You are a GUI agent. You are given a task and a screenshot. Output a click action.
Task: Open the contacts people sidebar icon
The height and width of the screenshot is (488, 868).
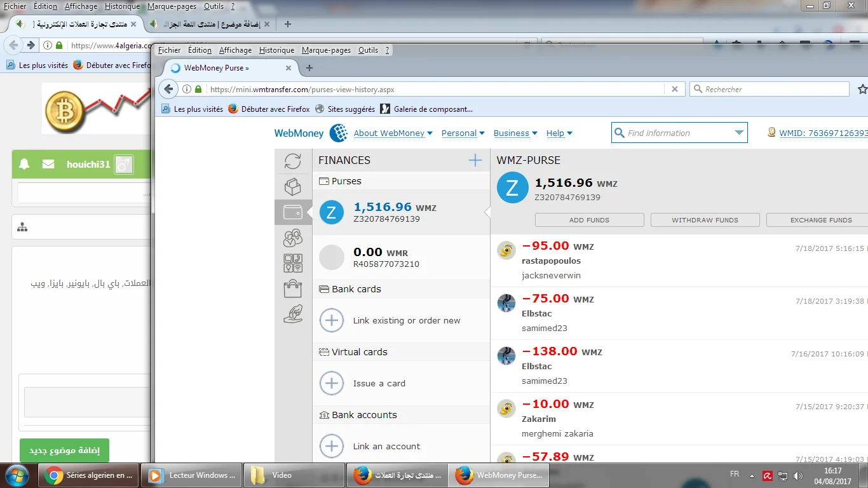coord(293,238)
